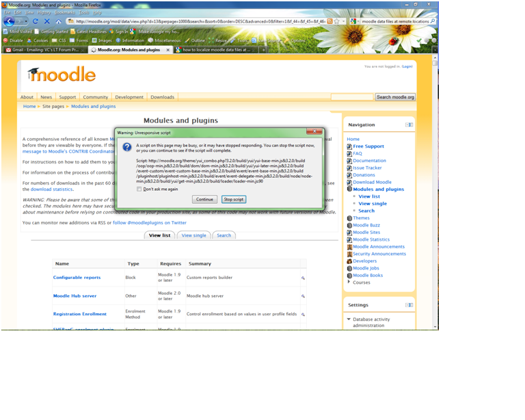Open the History menu

[x=44, y=12]
